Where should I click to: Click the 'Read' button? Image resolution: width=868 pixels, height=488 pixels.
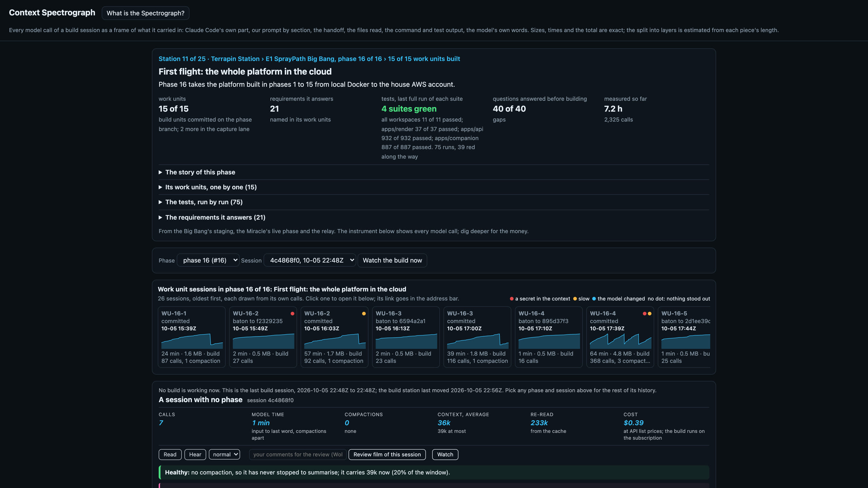(170, 454)
